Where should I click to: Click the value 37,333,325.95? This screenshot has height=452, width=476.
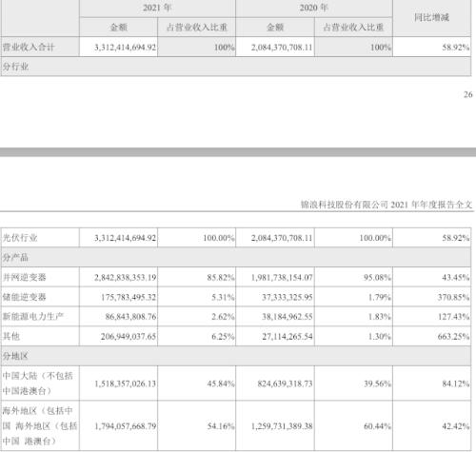click(288, 297)
